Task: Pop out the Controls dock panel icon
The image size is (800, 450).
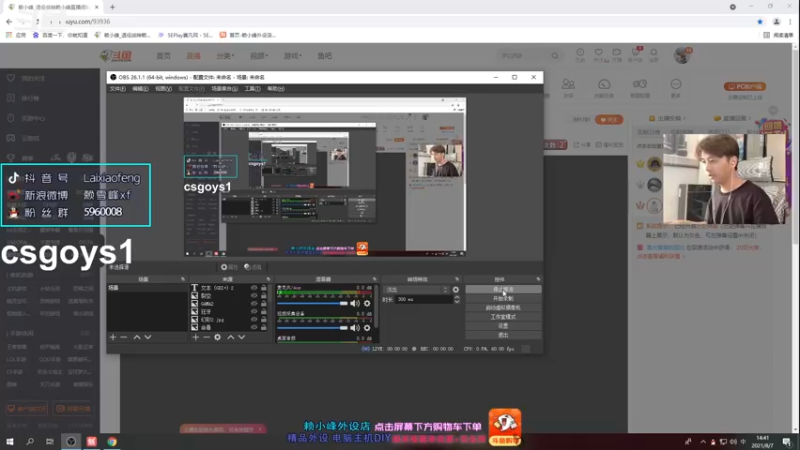Action: tap(538, 279)
